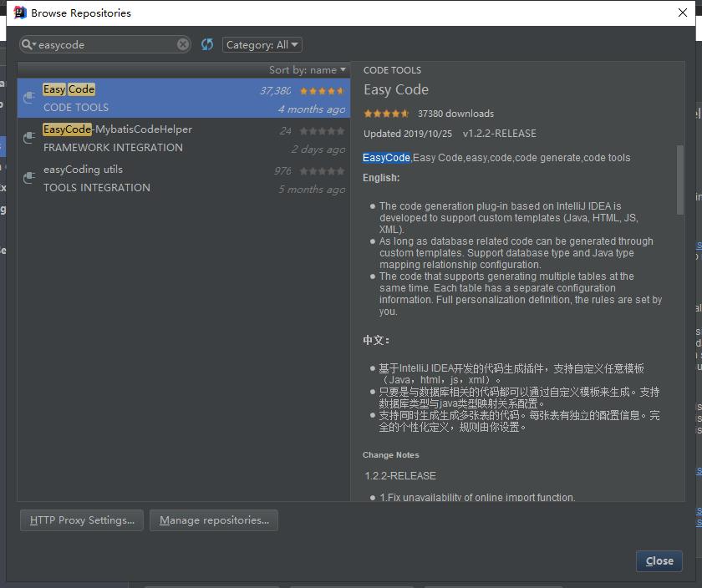Screen dimensions: 702x588
Task: Clear the easycode search text
Action: click(x=182, y=44)
